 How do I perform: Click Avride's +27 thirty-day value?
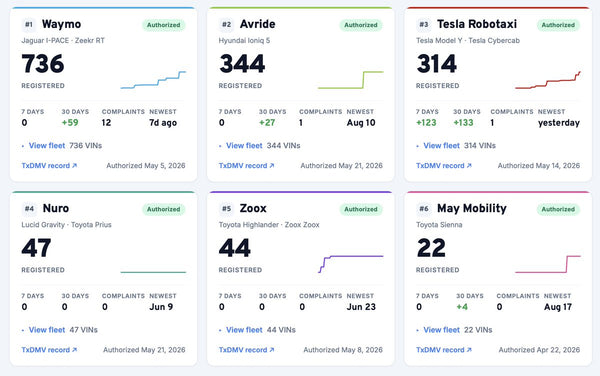[x=267, y=123]
